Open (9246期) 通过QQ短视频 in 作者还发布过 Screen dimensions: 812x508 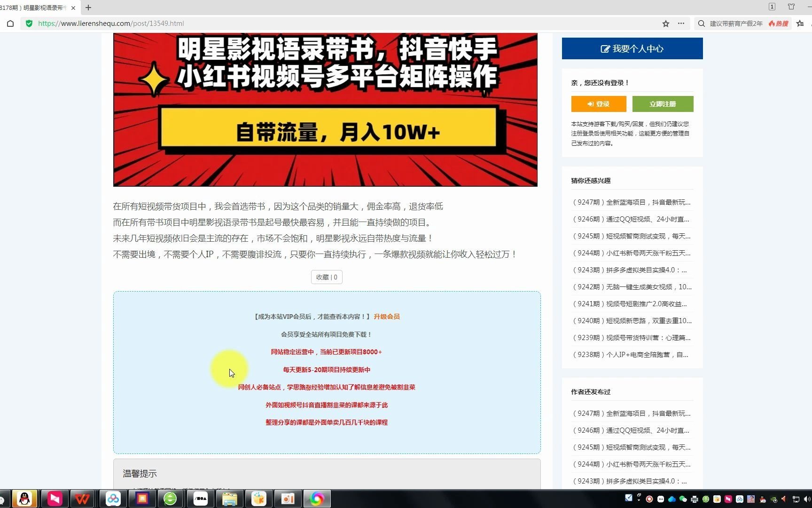(631, 430)
